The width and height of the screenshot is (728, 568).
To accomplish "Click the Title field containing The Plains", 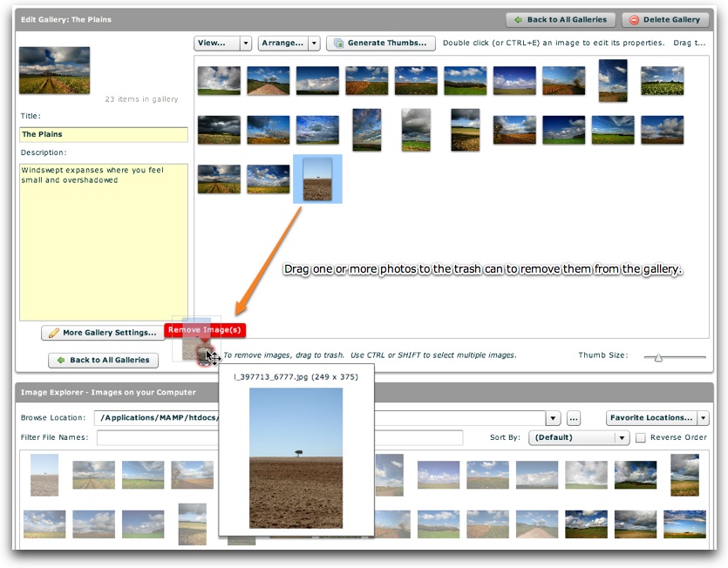I will click(103, 134).
